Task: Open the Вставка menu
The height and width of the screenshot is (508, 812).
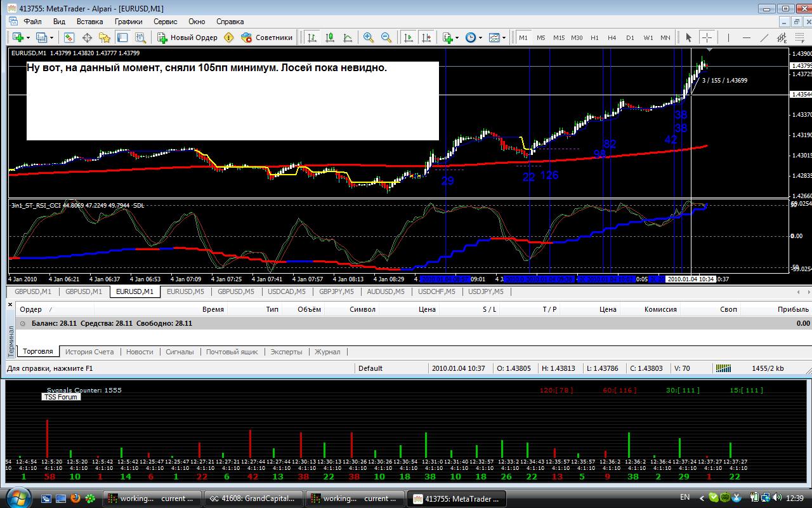Action: (x=89, y=21)
